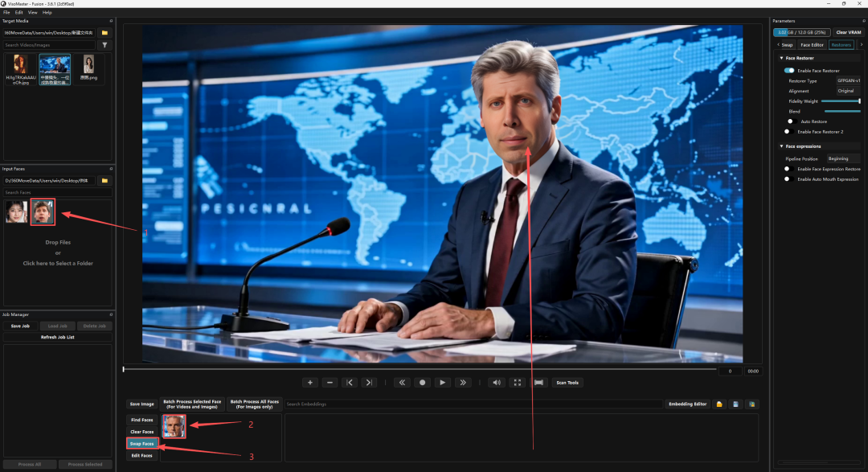Play the media
Viewport: 868px width, 472px height.
click(x=442, y=382)
